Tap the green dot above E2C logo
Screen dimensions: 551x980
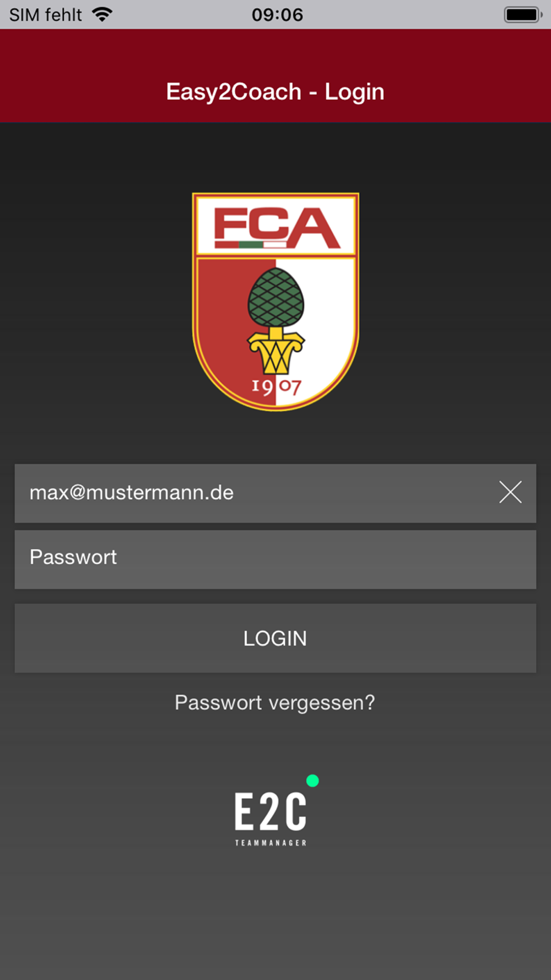(312, 780)
